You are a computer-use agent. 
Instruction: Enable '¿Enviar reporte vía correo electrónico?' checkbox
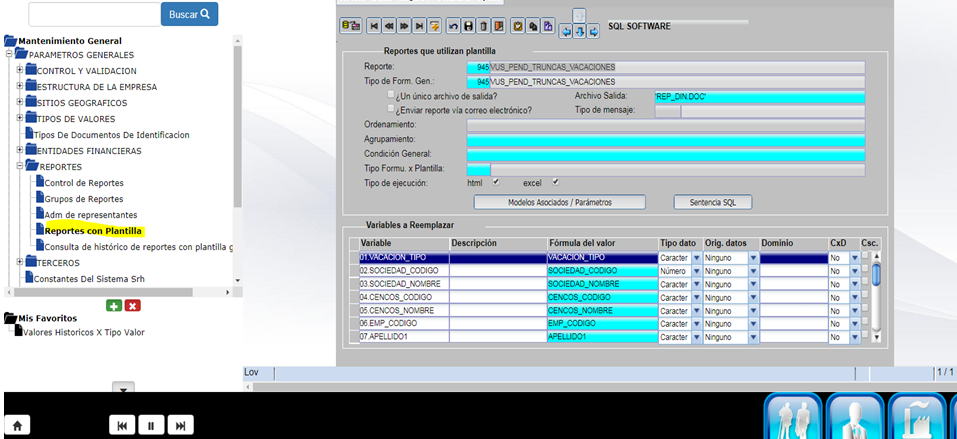click(x=392, y=109)
